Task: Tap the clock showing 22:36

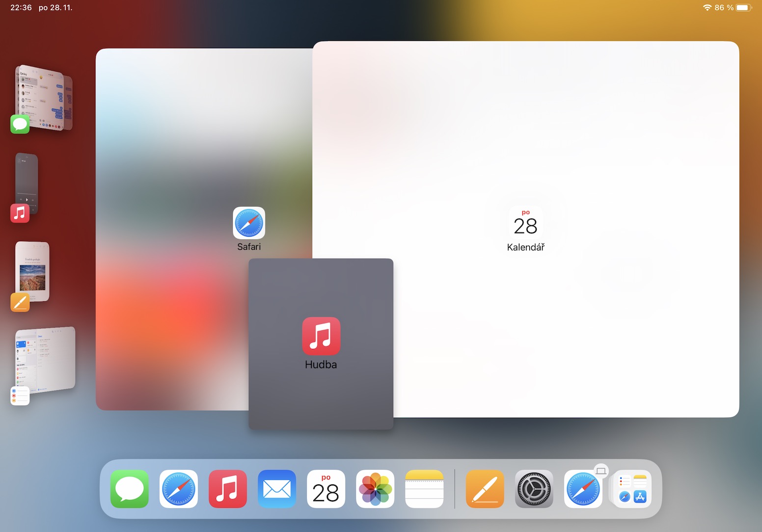Action: 21,7
